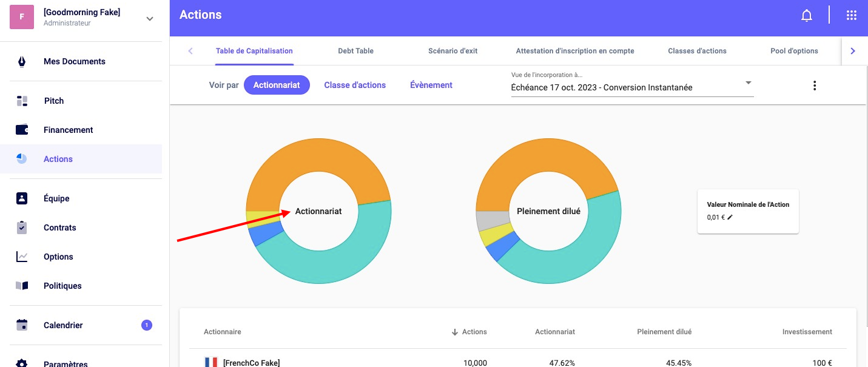Switch view to Classe d'actions
868x367 pixels.
point(355,86)
